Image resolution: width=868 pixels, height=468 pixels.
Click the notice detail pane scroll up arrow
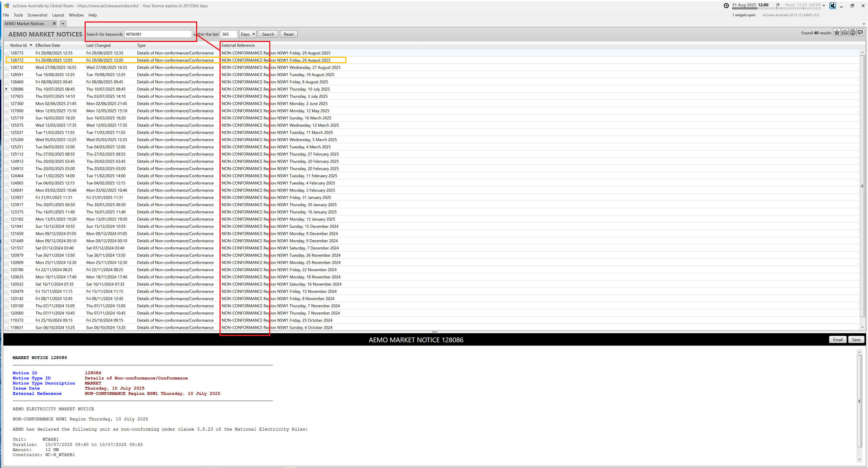coord(860,352)
